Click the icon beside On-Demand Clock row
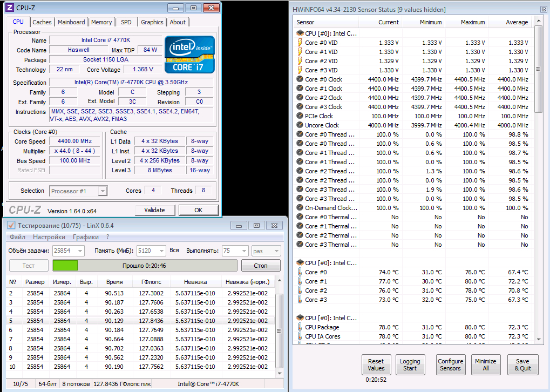 click(x=300, y=207)
